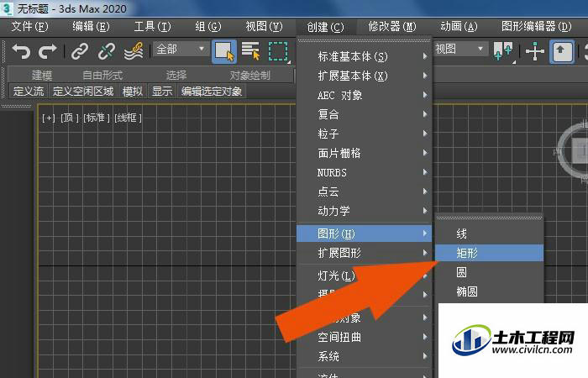Expand 标准基本体(S) submenu
The height and width of the screenshot is (378, 588).
coord(364,56)
